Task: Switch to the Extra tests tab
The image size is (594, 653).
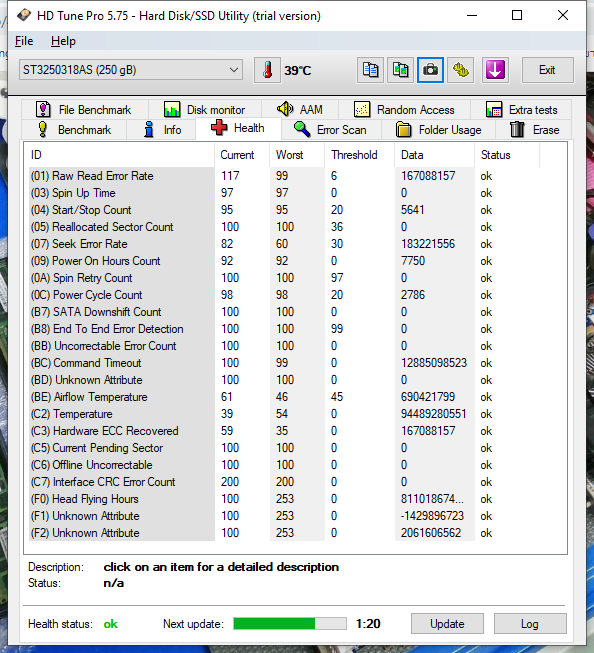Action: point(521,110)
